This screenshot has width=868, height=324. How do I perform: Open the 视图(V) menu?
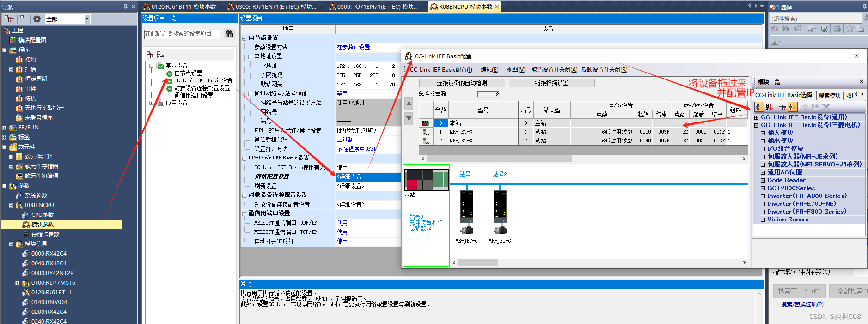(x=516, y=70)
